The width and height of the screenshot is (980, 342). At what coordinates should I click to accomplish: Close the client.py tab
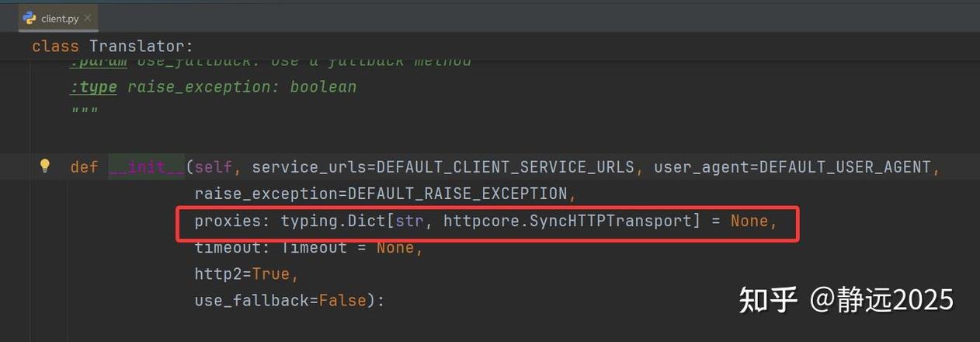tap(88, 18)
